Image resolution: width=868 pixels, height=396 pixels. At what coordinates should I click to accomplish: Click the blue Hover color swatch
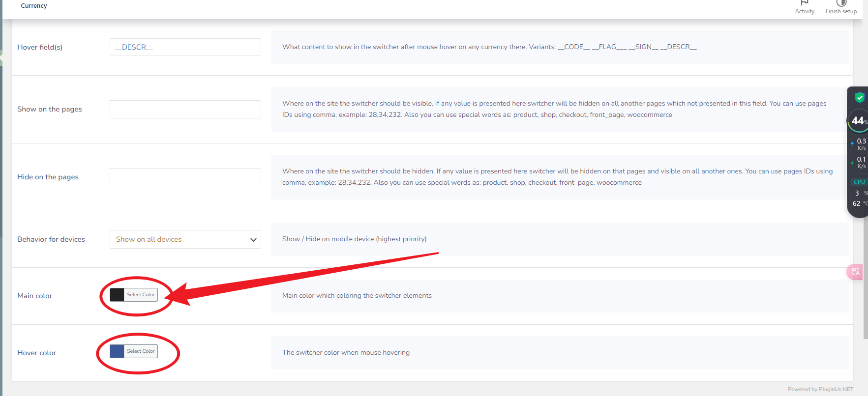coord(117,351)
